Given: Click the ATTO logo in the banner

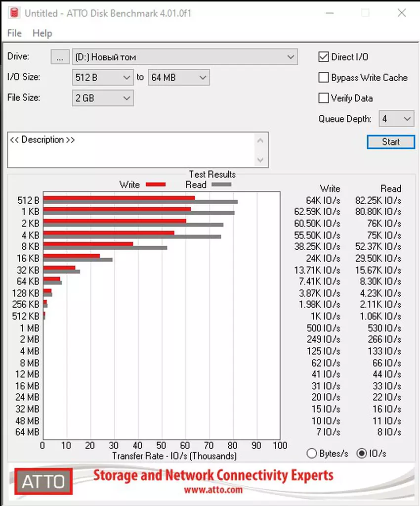Looking at the screenshot, I should (x=43, y=481).
